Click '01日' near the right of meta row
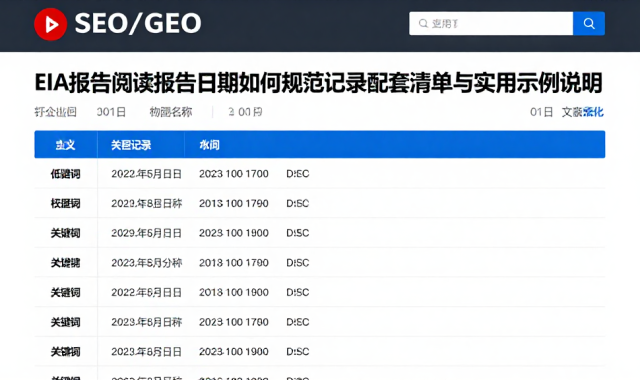Screen dimensions: 640x380 pyautogui.click(x=541, y=112)
